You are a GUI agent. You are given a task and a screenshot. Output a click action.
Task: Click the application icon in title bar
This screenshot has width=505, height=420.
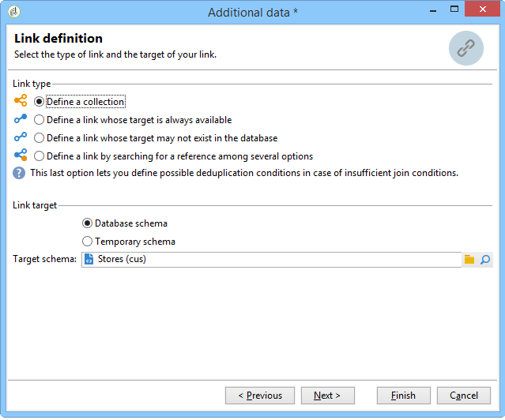[14, 12]
